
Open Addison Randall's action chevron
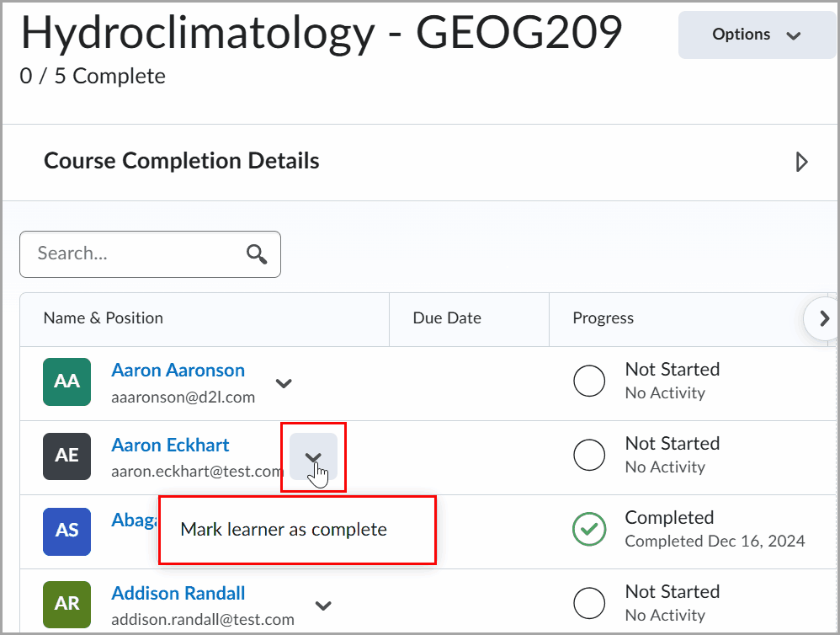tap(323, 606)
